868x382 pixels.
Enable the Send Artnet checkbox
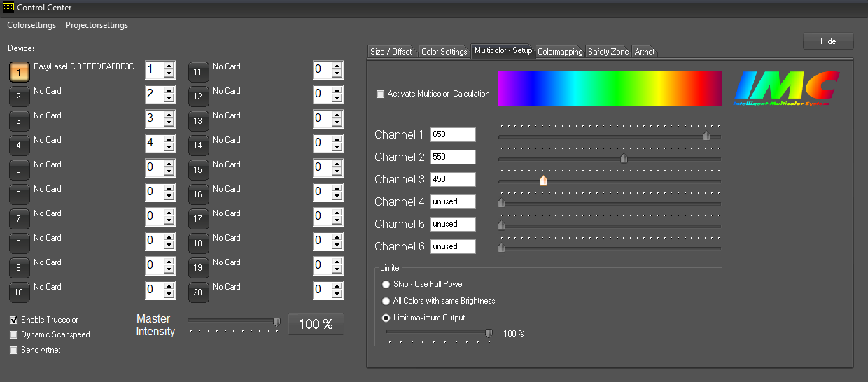click(14, 350)
